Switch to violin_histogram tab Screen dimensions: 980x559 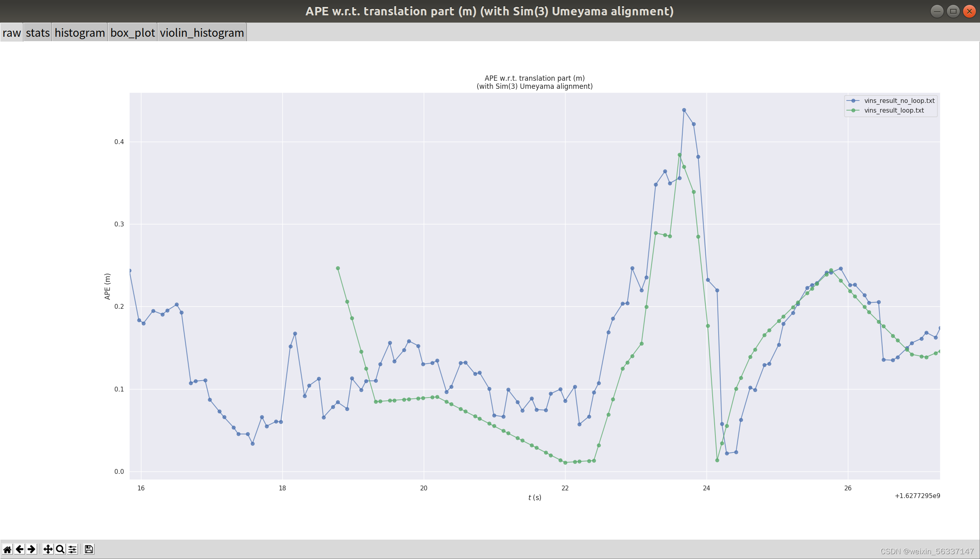(x=202, y=33)
